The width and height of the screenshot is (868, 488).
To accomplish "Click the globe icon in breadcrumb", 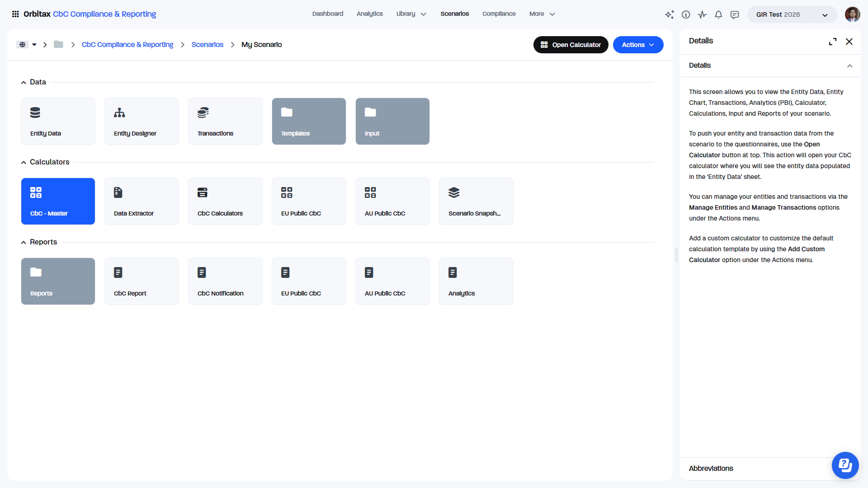I will coord(22,45).
